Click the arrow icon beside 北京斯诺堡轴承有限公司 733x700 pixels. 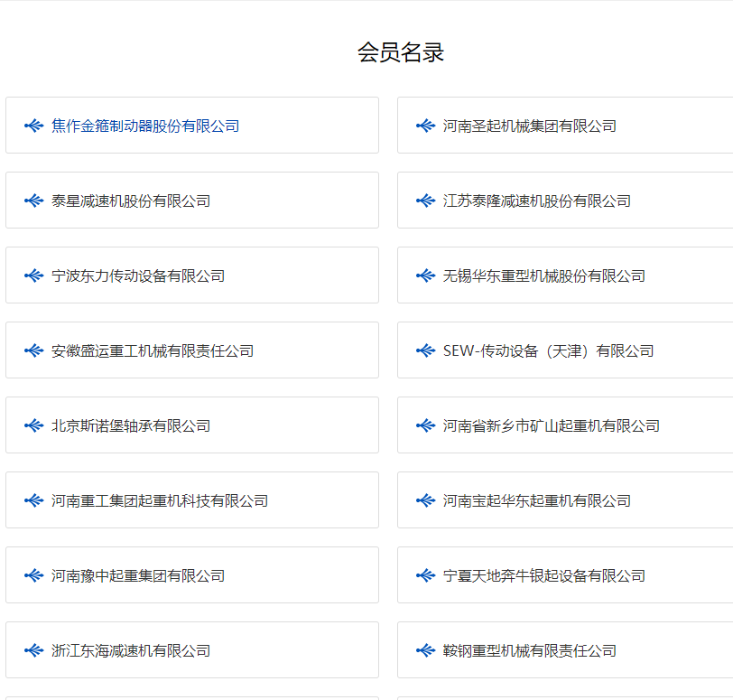tap(34, 426)
